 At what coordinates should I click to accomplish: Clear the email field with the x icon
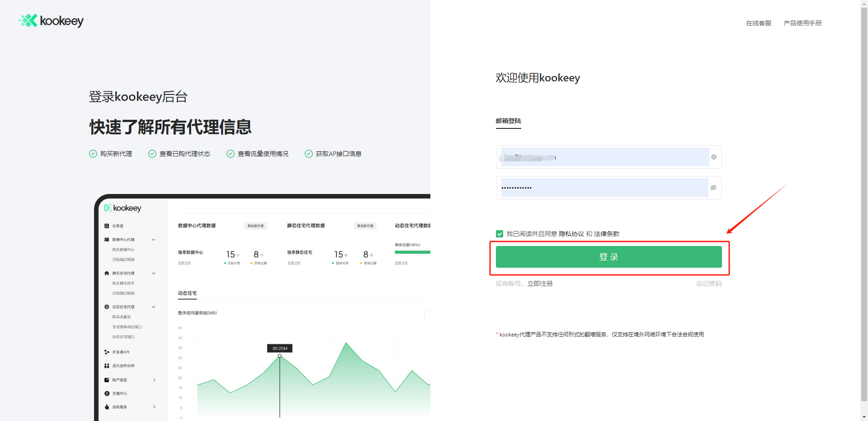pyautogui.click(x=714, y=157)
